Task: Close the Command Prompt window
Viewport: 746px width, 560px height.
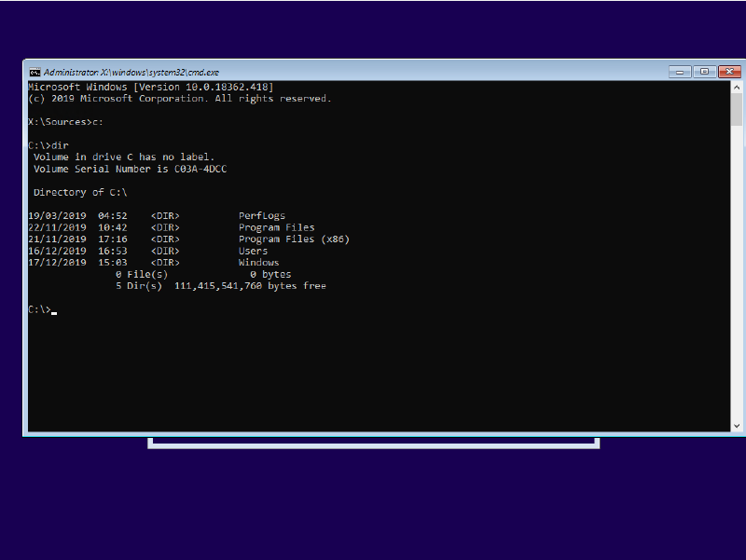Action: 730,72
